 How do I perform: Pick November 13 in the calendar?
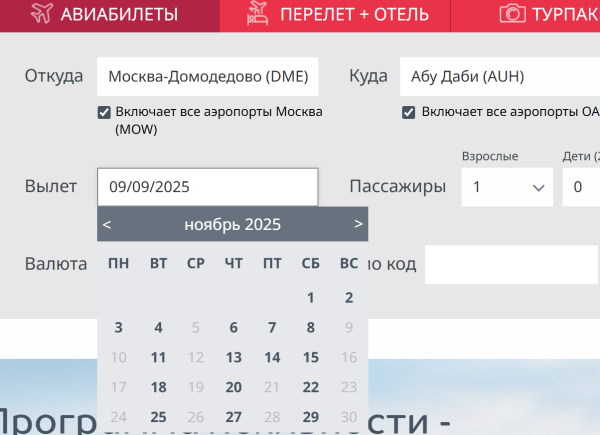coord(234,357)
